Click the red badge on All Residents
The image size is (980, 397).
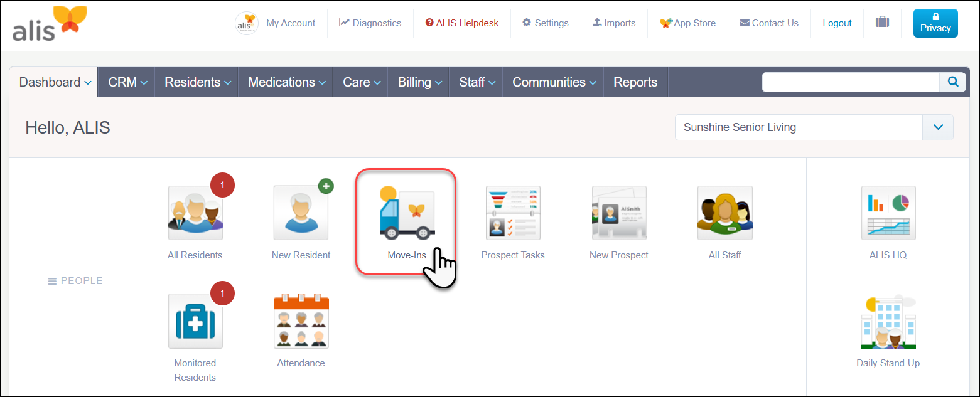222,185
